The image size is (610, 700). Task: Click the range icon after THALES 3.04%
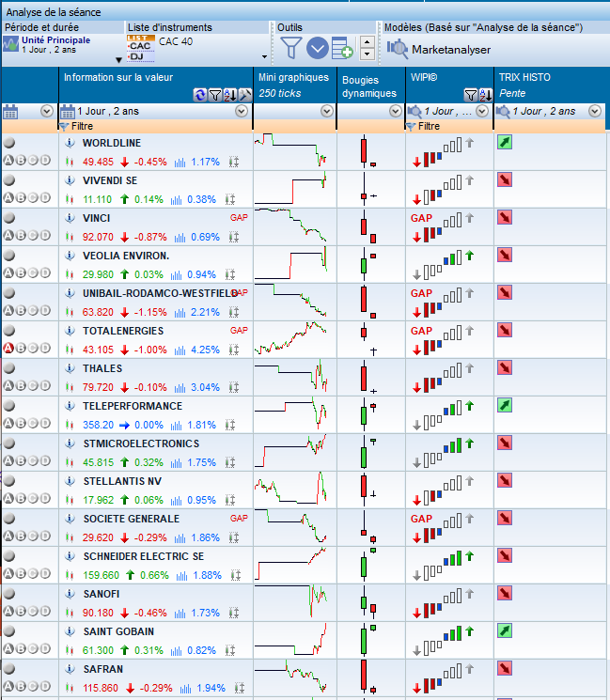pyautogui.click(x=233, y=387)
